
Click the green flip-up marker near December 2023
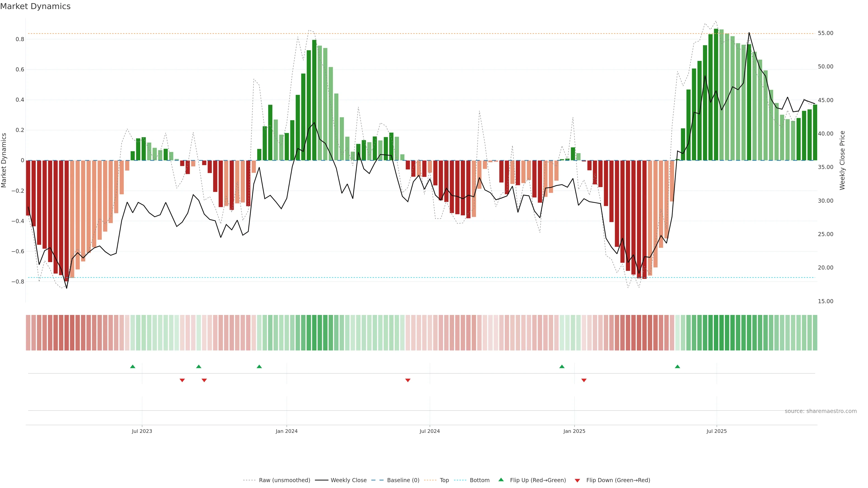[x=259, y=366]
